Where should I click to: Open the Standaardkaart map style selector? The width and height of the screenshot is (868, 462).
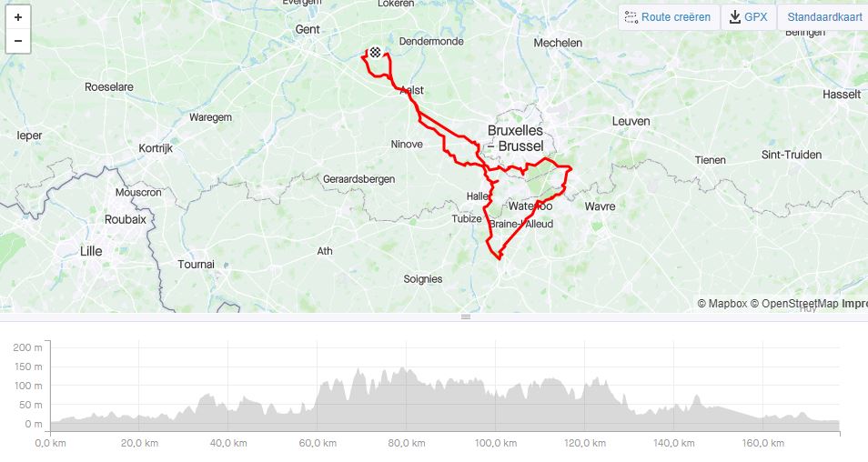tap(823, 17)
